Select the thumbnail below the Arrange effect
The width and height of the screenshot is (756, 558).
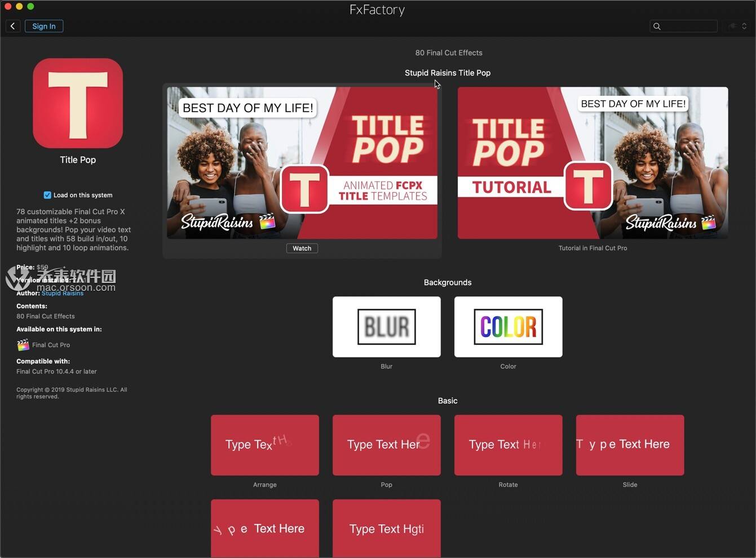(265, 529)
